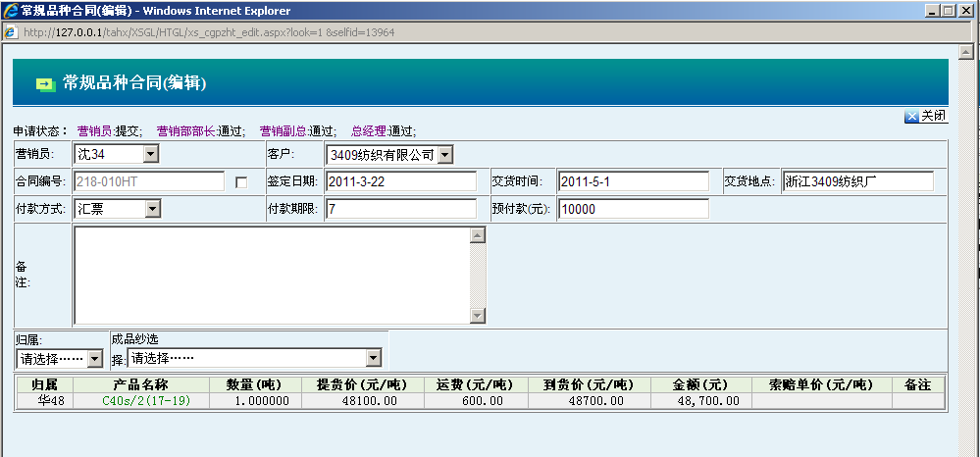Open the product C40s/2(17-19) link
This screenshot has height=457, width=980.
tap(146, 400)
